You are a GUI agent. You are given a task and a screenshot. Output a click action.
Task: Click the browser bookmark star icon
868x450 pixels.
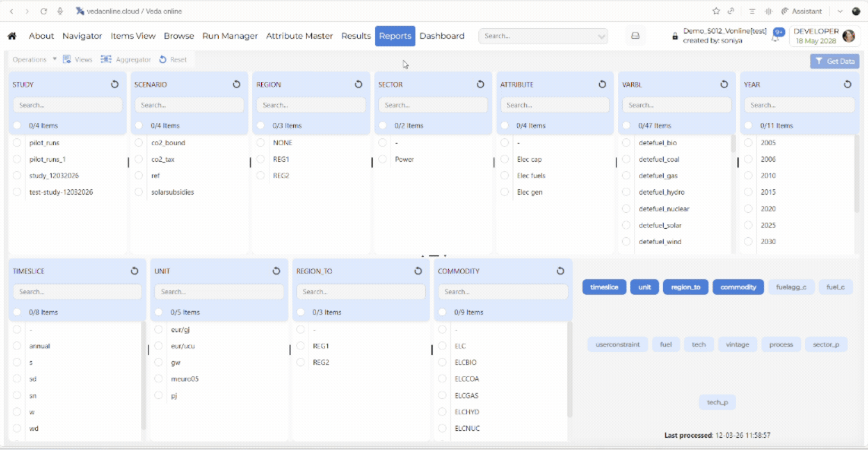click(716, 11)
